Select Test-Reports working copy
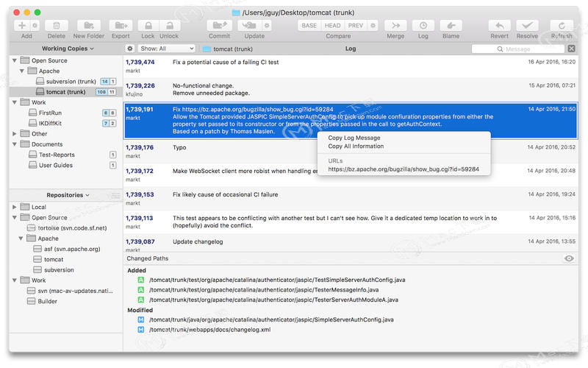This screenshot has width=588, height=368. 66,155
